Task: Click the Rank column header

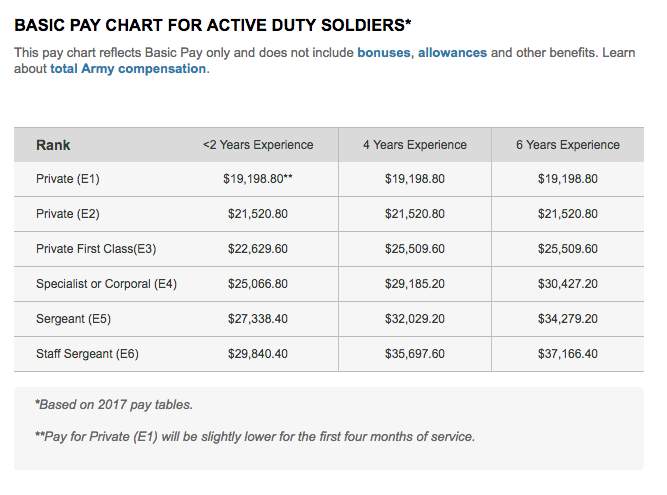Action: pos(53,145)
